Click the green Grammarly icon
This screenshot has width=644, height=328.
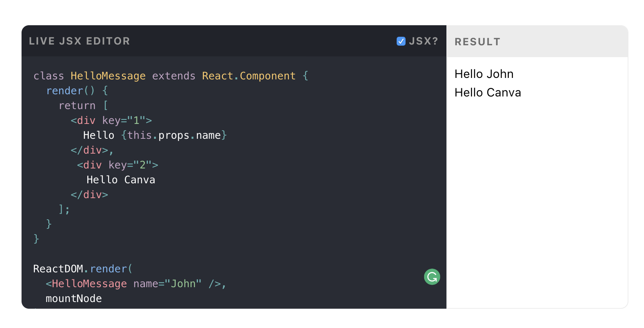[x=432, y=277]
